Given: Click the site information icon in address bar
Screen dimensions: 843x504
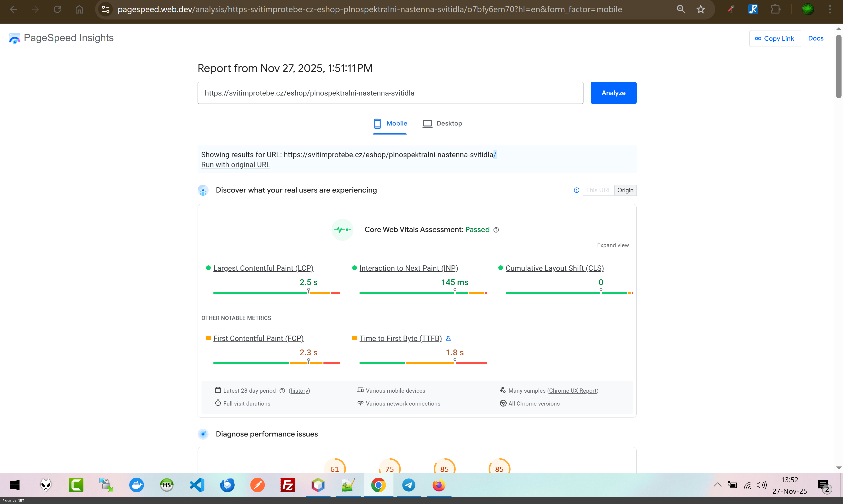Looking at the screenshot, I should click(106, 9).
